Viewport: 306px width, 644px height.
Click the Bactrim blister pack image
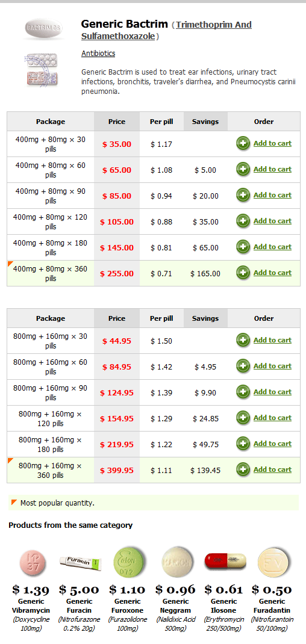42,69
